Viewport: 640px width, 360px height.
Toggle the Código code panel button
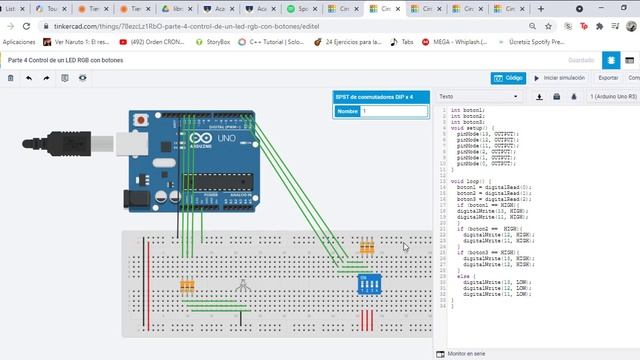508,78
